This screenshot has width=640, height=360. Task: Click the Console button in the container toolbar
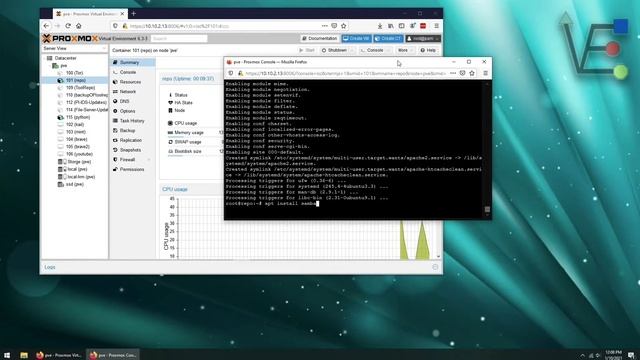[372, 50]
